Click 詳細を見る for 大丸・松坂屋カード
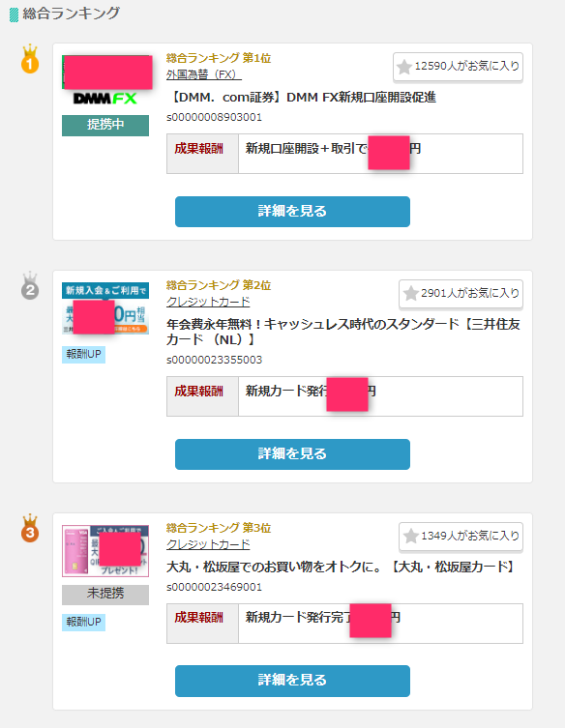This screenshot has width=565, height=728. tap(292, 681)
